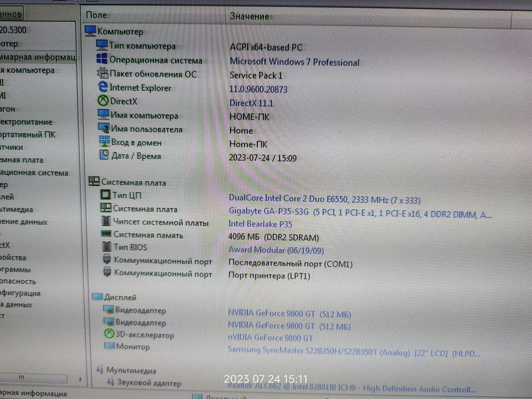The image size is (532, 399).
Task: Click the Имя пользователя icon
Action: [x=104, y=128]
